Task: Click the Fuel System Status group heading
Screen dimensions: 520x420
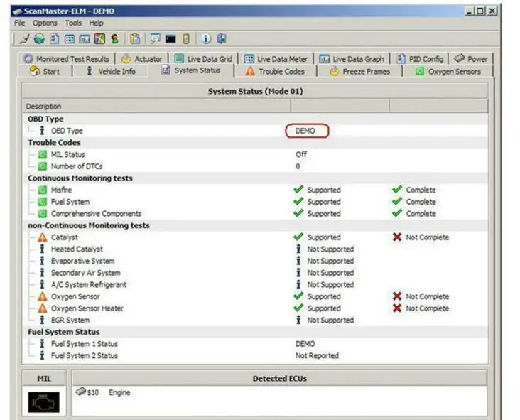Action: click(64, 332)
